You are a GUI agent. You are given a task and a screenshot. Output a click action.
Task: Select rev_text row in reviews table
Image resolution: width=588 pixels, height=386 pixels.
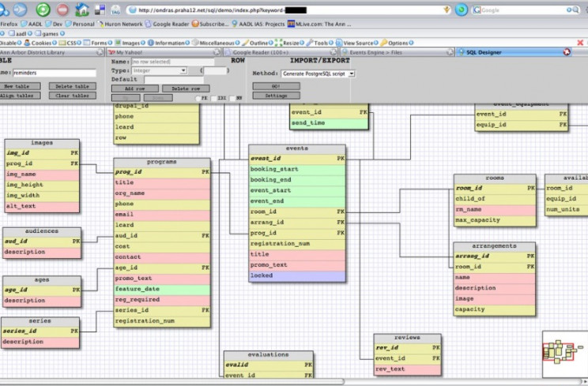pos(407,369)
